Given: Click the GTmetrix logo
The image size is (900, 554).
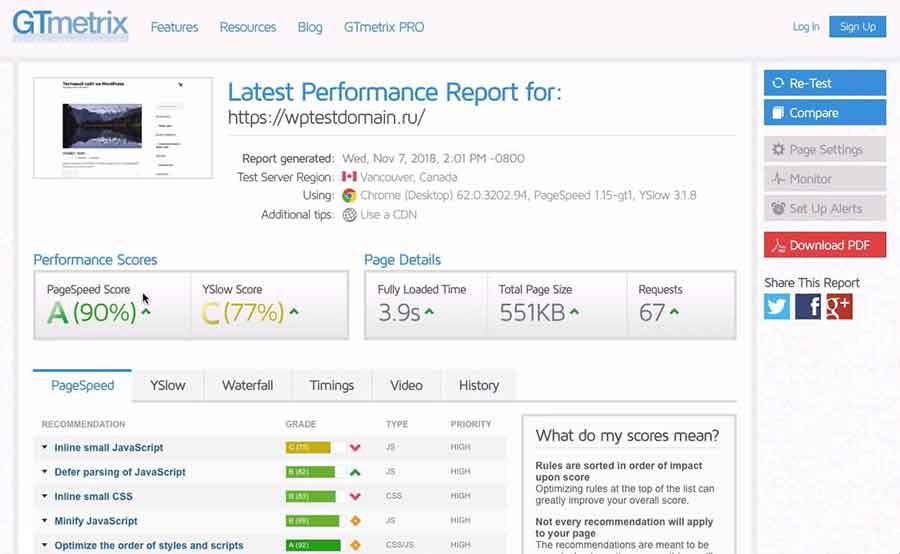Looking at the screenshot, I should tap(70, 24).
